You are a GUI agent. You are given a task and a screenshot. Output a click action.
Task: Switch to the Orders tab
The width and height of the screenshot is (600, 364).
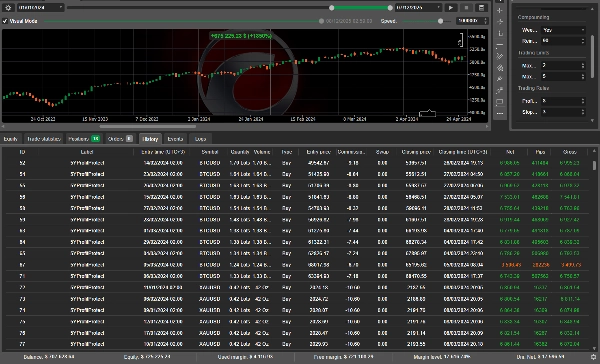pyautogui.click(x=120, y=139)
